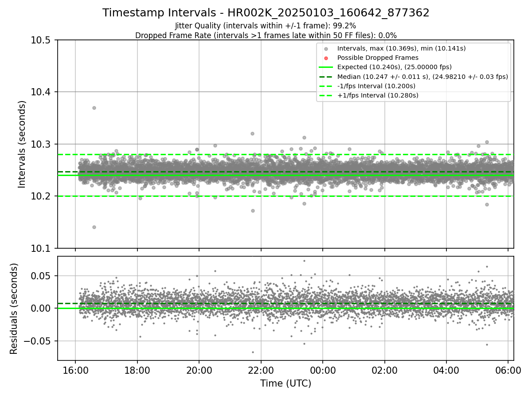Click the 20:00 time tick label
532x399 pixels.
click(199, 369)
